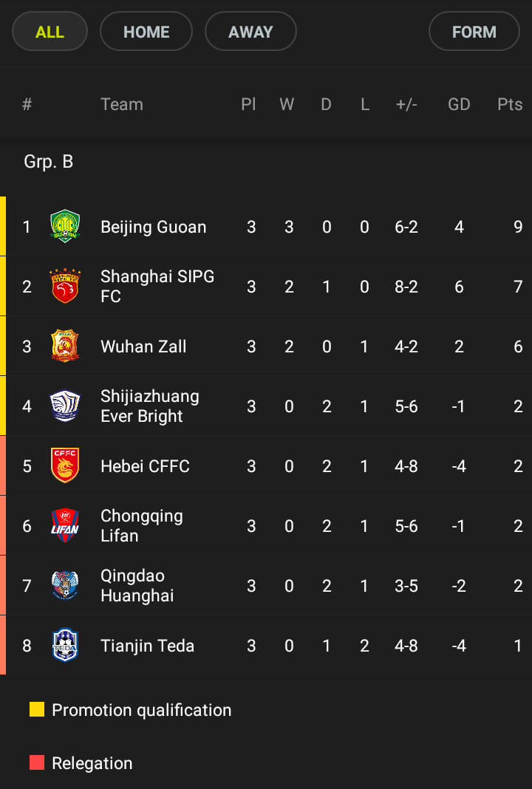Screen dimensions: 532x789
Task: Show AWAY standings tab
Action: (250, 32)
